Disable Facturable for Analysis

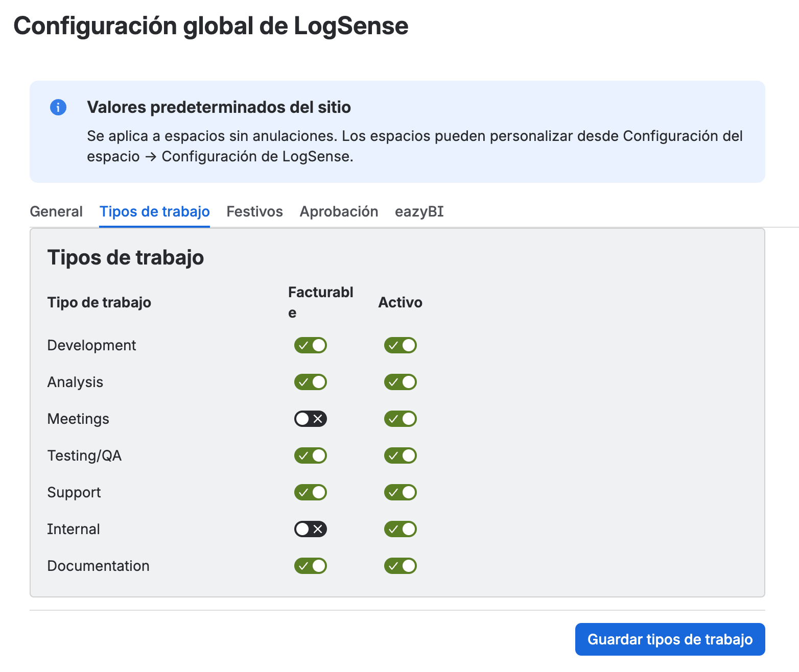click(x=311, y=382)
